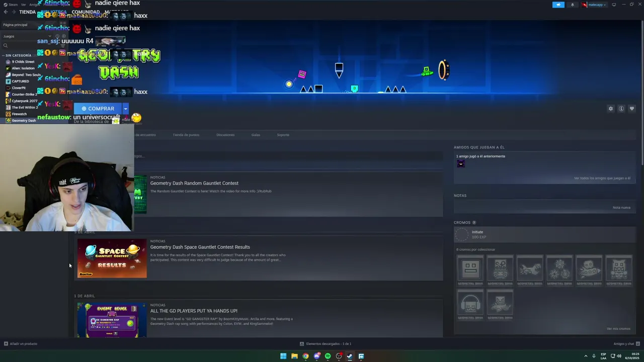Click the Initiate badge icon
644x362 pixels.
coord(461,235)
